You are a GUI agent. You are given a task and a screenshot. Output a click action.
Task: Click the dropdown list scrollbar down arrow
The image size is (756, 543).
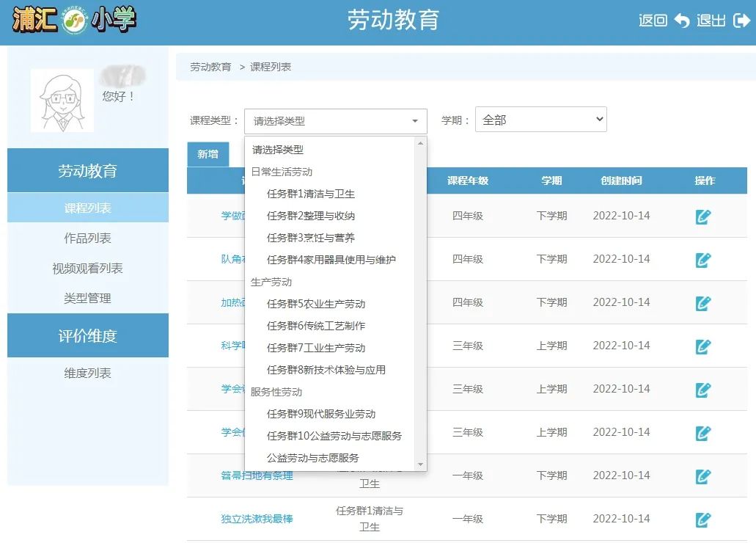pos(420,464)
